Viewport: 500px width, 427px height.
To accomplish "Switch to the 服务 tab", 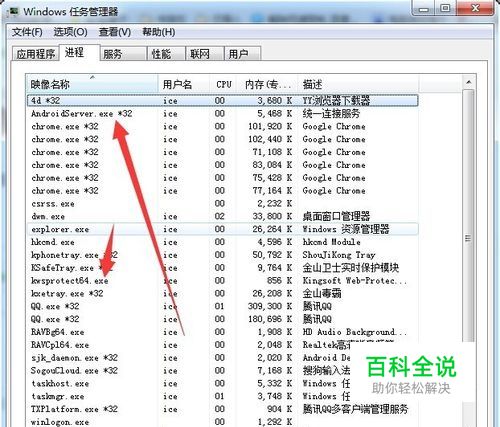I will pos(123,54).
